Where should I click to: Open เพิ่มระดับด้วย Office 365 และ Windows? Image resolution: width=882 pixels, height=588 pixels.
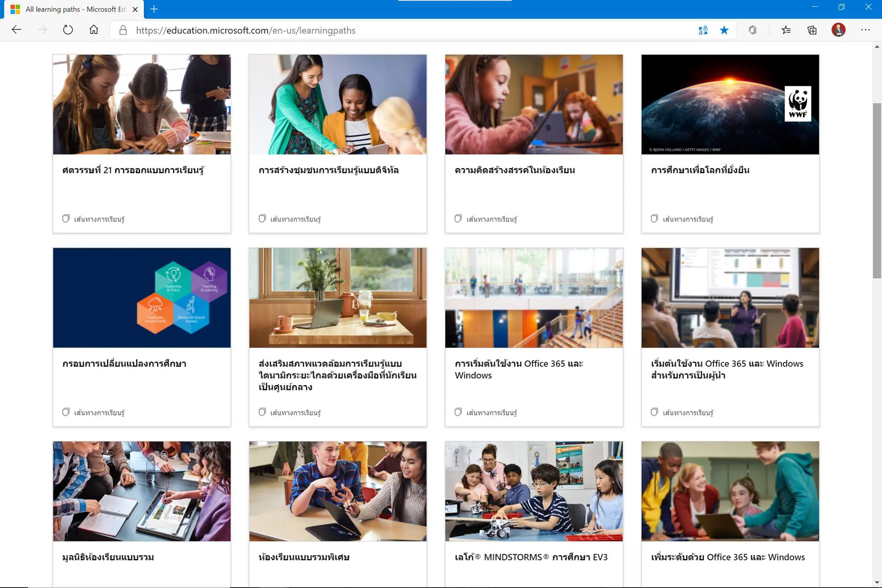click(x=728, y=557)
